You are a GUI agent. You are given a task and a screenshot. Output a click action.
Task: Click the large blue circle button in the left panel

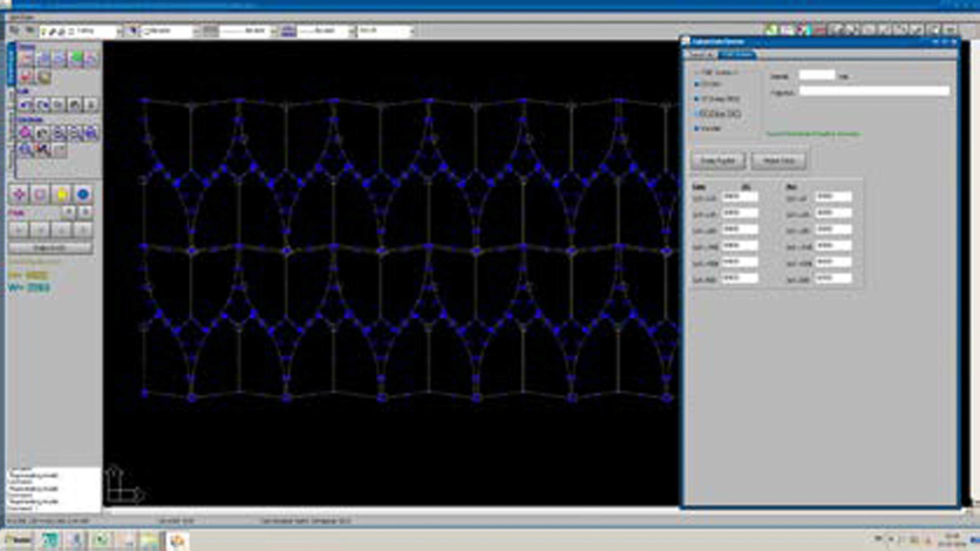pos(83,194)
